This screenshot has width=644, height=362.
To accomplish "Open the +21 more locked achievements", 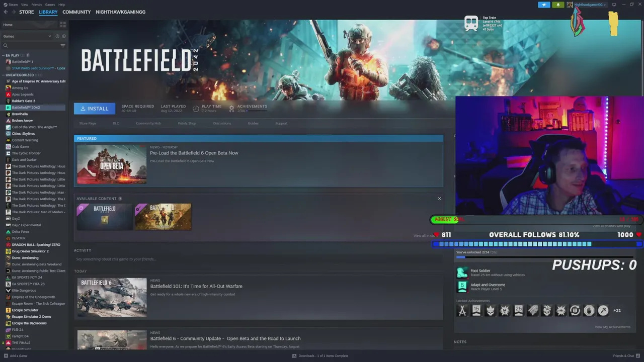I will pyautogui.click(x=617, y=310).
